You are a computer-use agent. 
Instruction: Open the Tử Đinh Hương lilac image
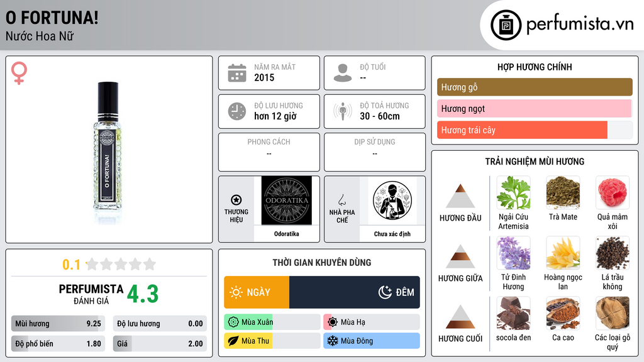513,253
